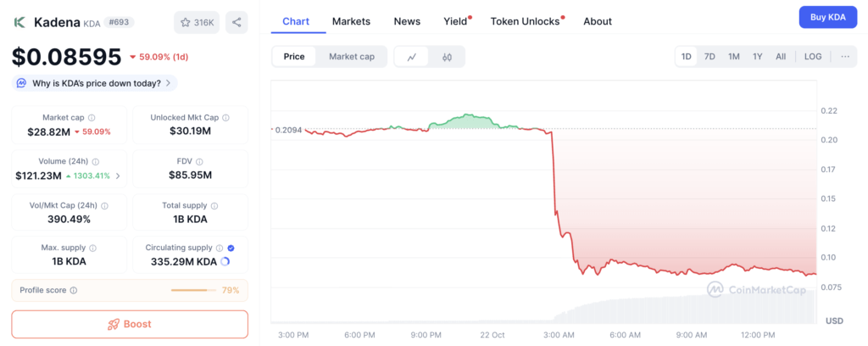The height and width of the screenshot is (346, 868).
Task: Expand Volume (24h) details arrow
Action: pyautogui.click(x=118, y=176)
